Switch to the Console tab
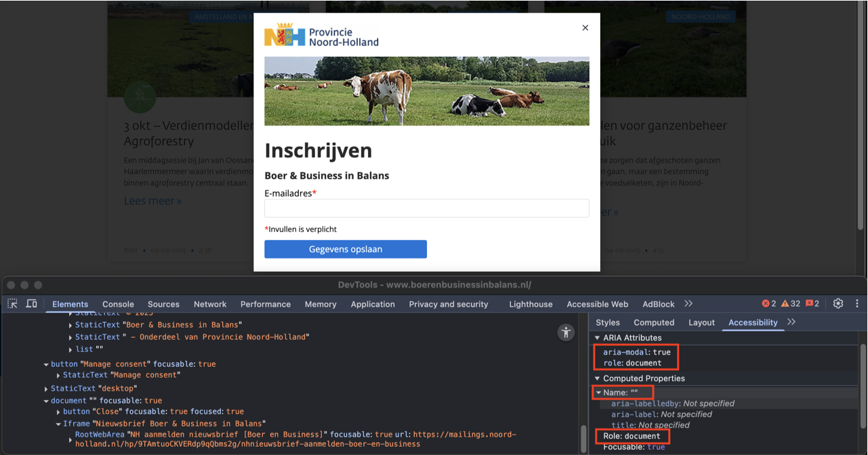868x455 pixels. (x=118, y=304)
